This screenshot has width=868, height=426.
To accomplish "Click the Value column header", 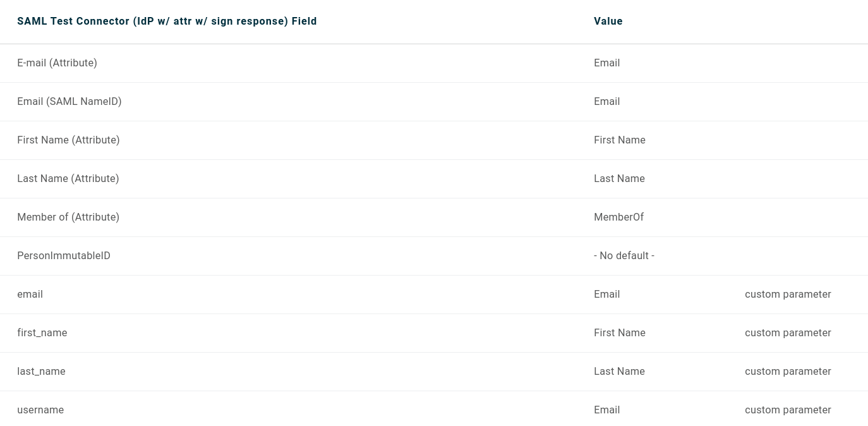I will (608, 21).
